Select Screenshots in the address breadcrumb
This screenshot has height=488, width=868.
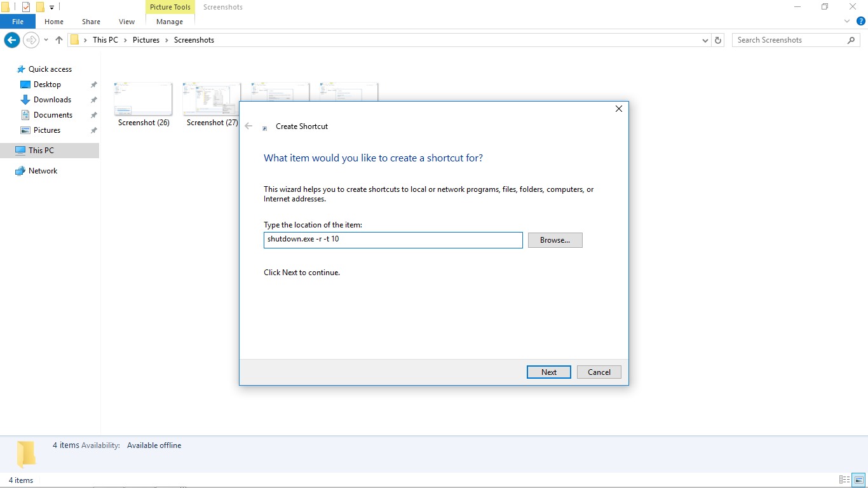[x=194, y=40]
